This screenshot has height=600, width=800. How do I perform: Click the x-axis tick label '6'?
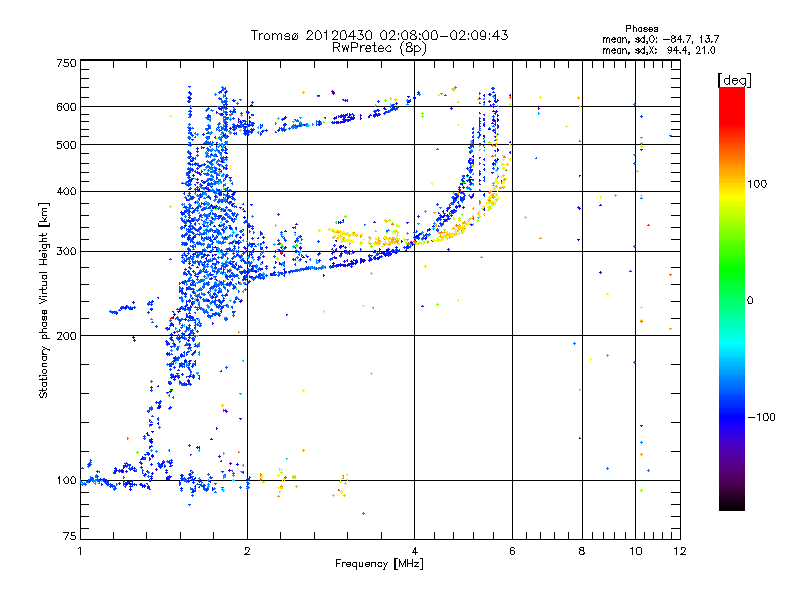512,551
